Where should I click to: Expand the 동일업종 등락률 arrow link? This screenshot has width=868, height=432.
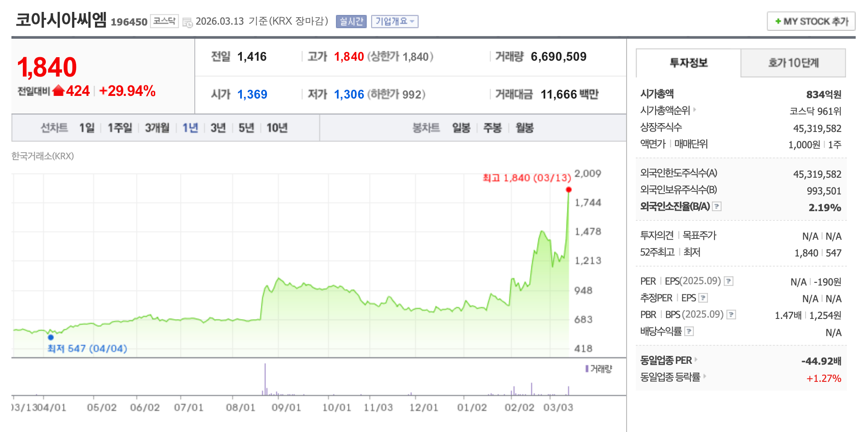(704, 376)
